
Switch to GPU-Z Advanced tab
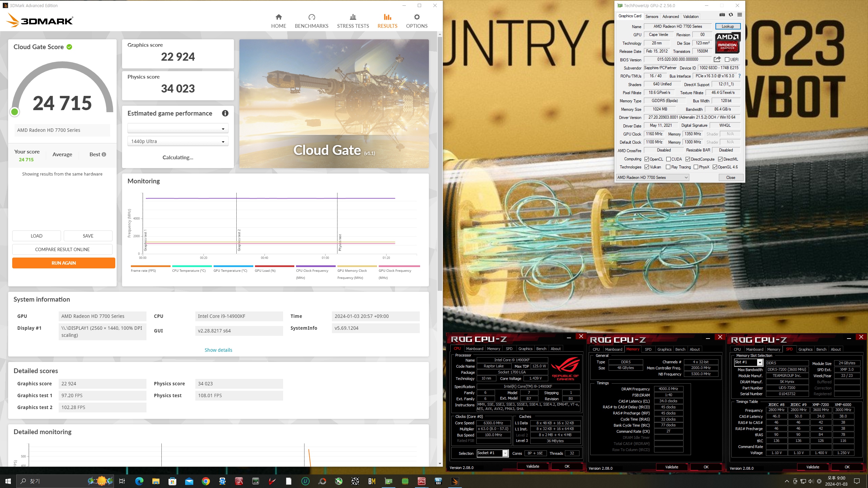tap(670, 16)
